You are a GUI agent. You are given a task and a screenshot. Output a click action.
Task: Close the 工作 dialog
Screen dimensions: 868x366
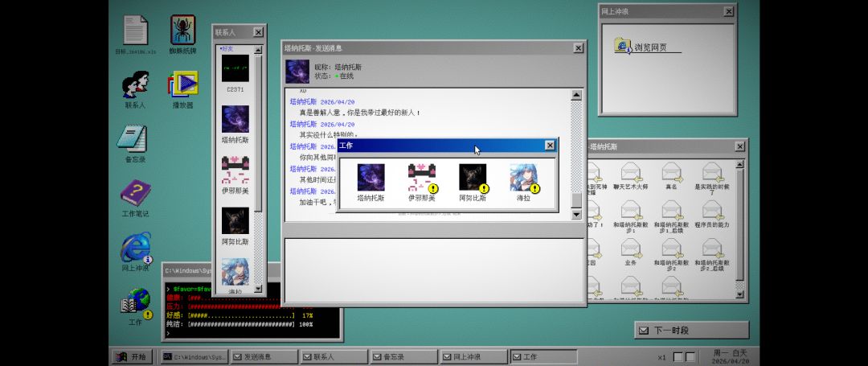pos(550,146)
